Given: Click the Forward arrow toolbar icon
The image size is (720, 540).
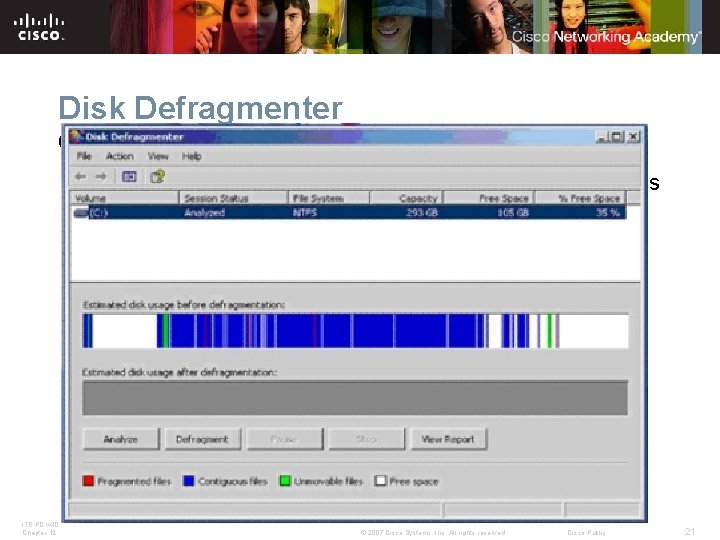Looking at the screenshot, I should (101, 176).
